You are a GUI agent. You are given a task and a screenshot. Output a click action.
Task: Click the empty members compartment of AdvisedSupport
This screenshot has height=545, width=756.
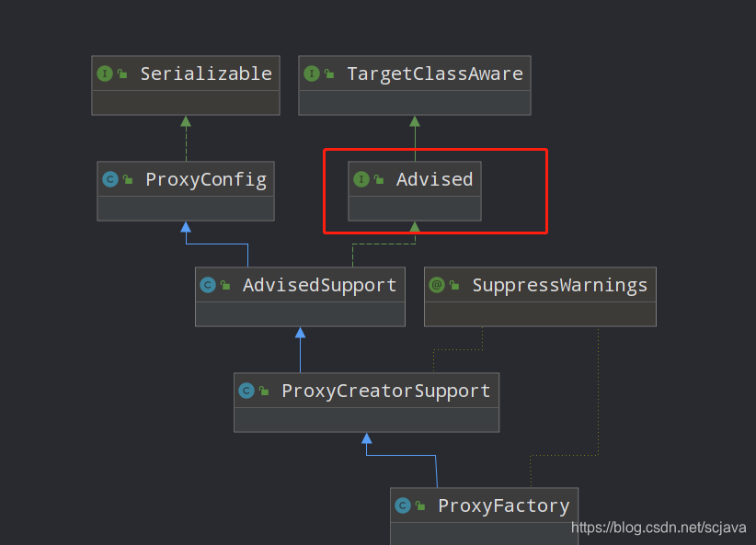(x=300, y=313)
